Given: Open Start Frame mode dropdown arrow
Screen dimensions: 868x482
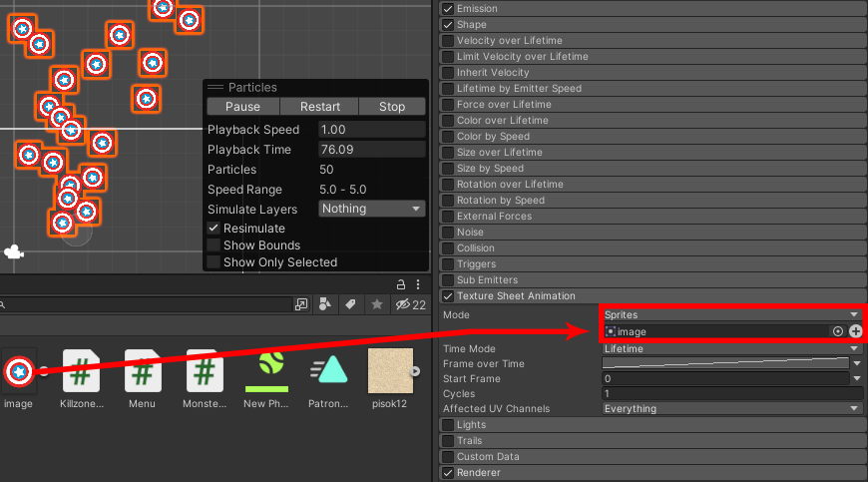Looking at the screenshot, I should coord(857,378).
